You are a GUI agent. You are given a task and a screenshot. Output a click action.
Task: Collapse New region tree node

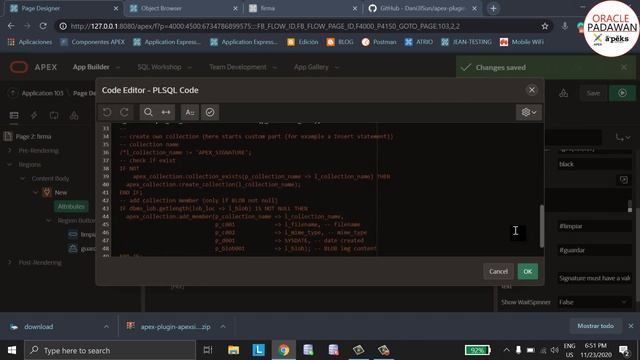click(36, 192)
